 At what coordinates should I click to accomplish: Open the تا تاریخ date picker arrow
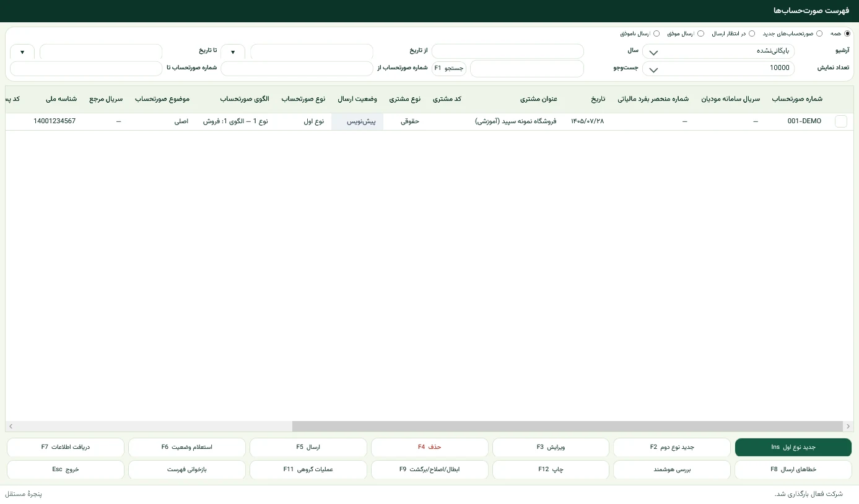pyautogui.click(x=22, y=52)
